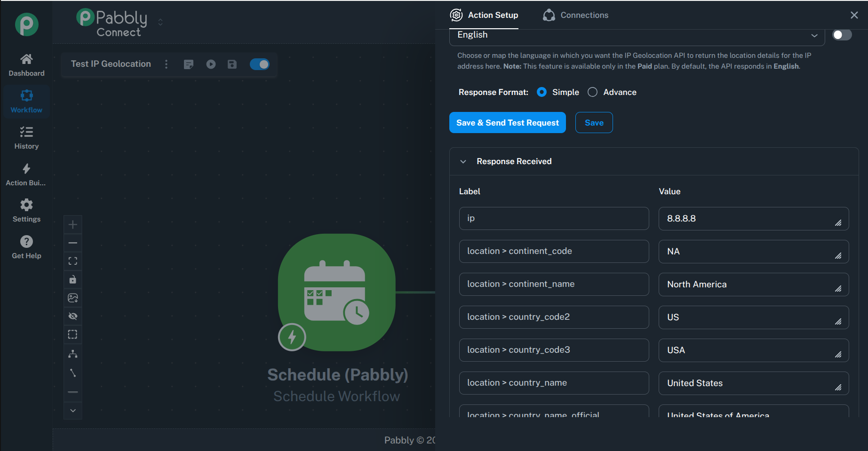This screenshot has height=451, width=868.
Task: Open Action Builder in the sidebar
Action: click(26, 174)
